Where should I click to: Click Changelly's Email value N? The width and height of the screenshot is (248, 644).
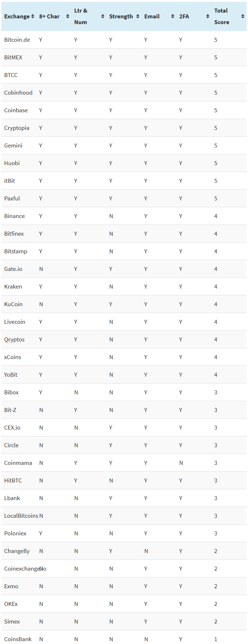click(146, 551)
